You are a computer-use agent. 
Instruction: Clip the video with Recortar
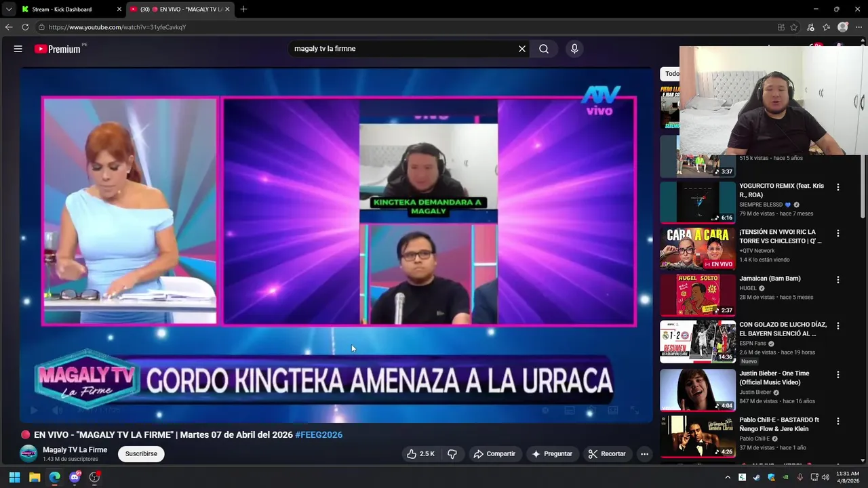tap(607, 454)
